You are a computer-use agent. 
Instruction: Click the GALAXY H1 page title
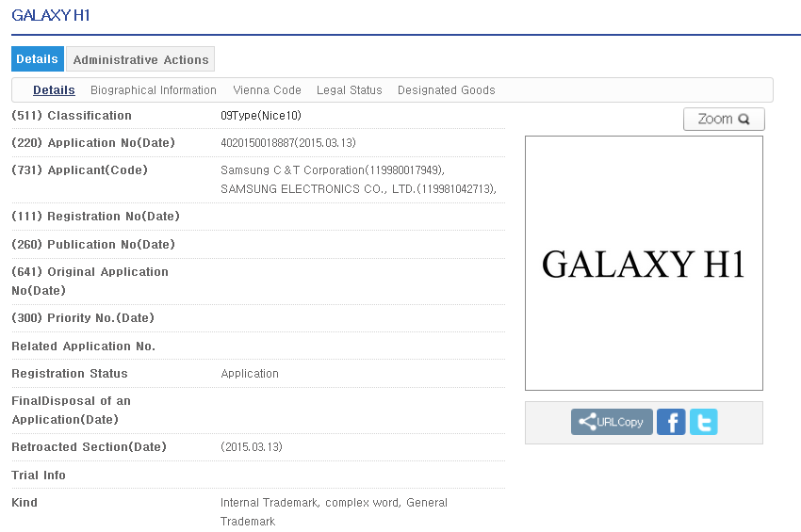click(51, 15)
